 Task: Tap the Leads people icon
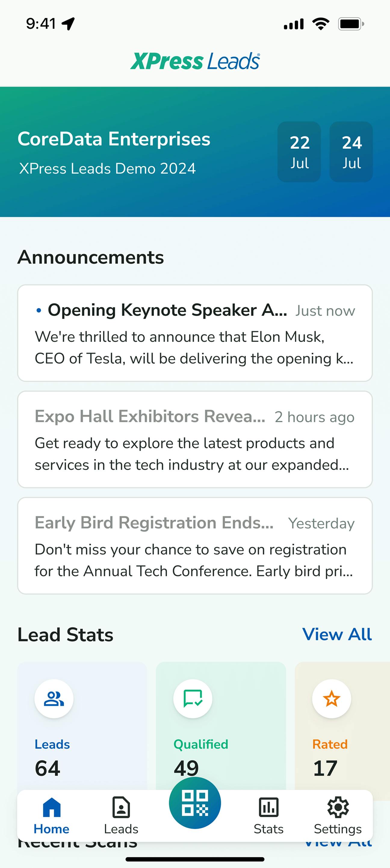click(54, 699)
